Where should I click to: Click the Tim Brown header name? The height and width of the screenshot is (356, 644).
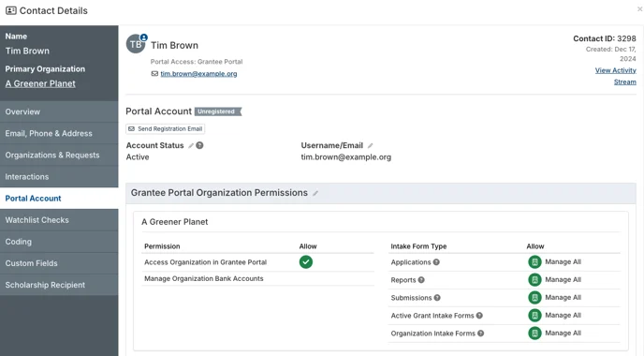coord(174,45)
